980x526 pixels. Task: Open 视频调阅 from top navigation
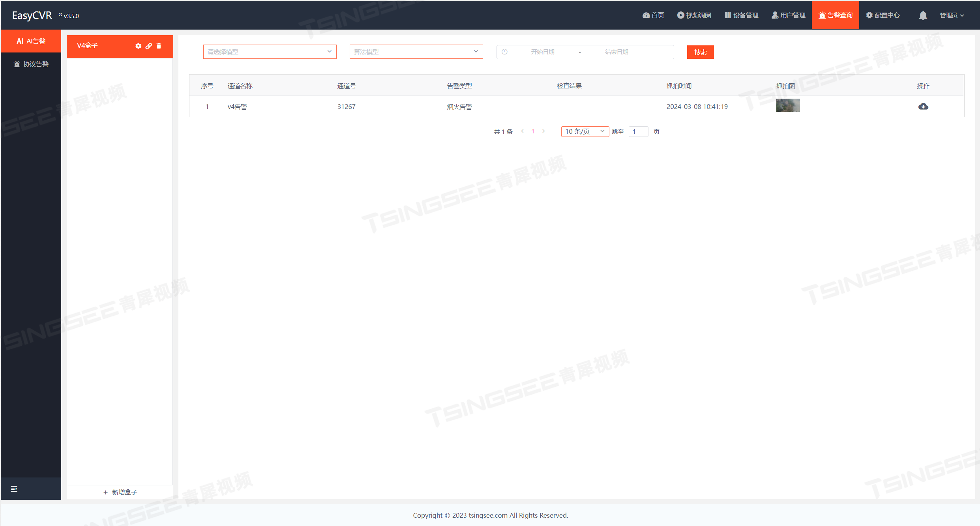[694, 15]
